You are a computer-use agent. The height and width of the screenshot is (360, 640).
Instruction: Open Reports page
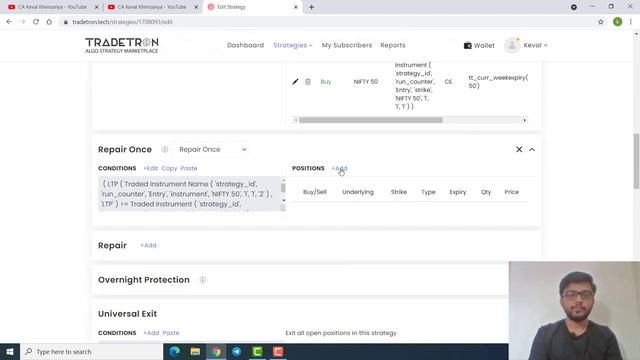pos(393,45)
